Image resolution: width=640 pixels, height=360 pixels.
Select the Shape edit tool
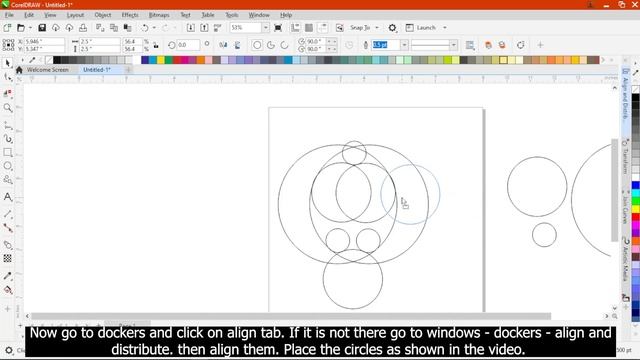7,77
